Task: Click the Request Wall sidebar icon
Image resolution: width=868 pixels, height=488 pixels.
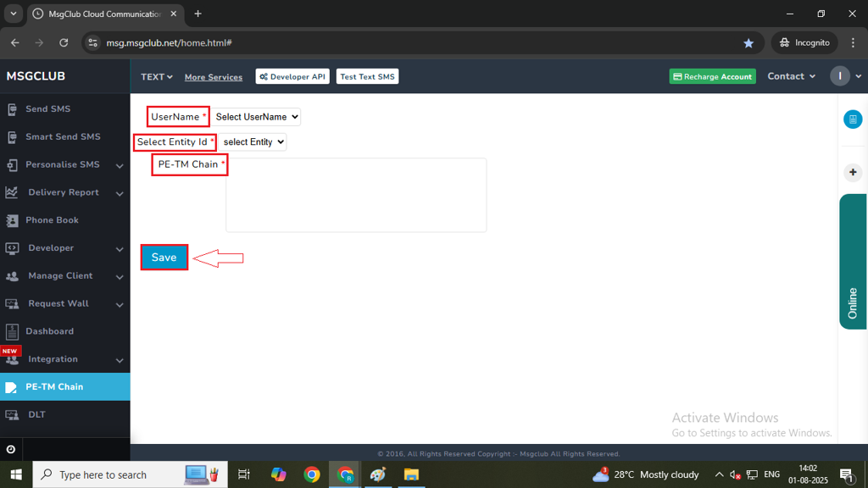Action: [x=12, y=304]
